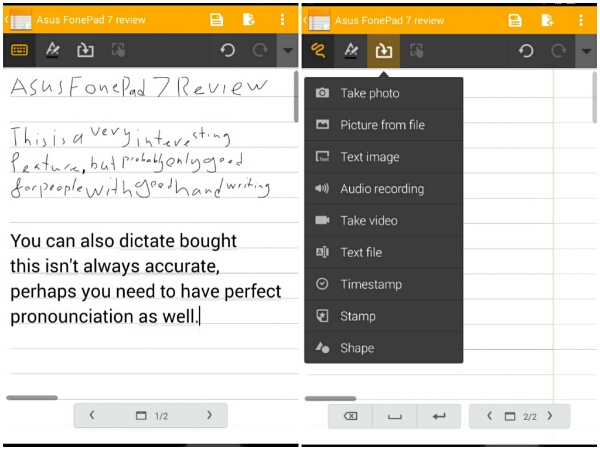
Task: Open the insert menu in left screen
Action: 85,50
